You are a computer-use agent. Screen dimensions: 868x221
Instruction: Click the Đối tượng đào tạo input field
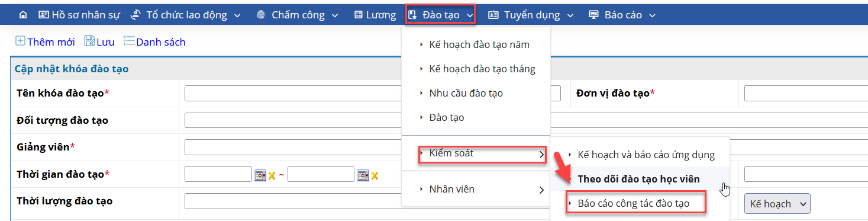coord(525,120)
